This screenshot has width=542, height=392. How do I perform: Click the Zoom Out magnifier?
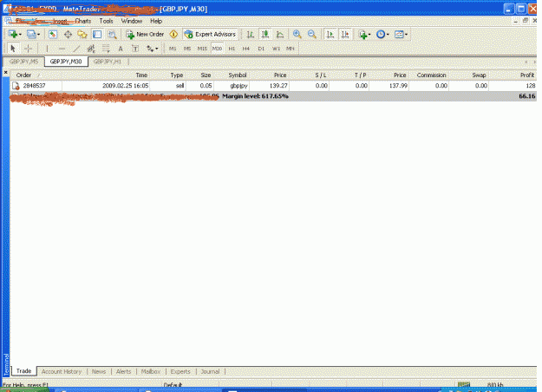click(312, 34)
